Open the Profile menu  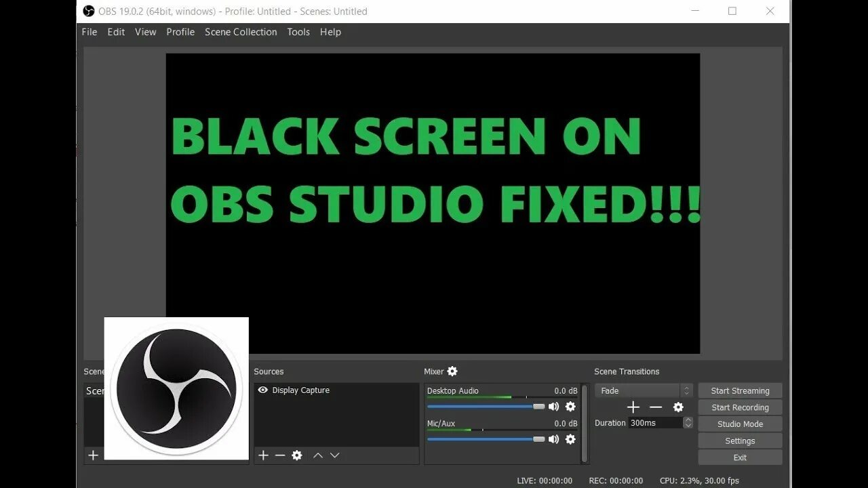(x=180, y=32)
